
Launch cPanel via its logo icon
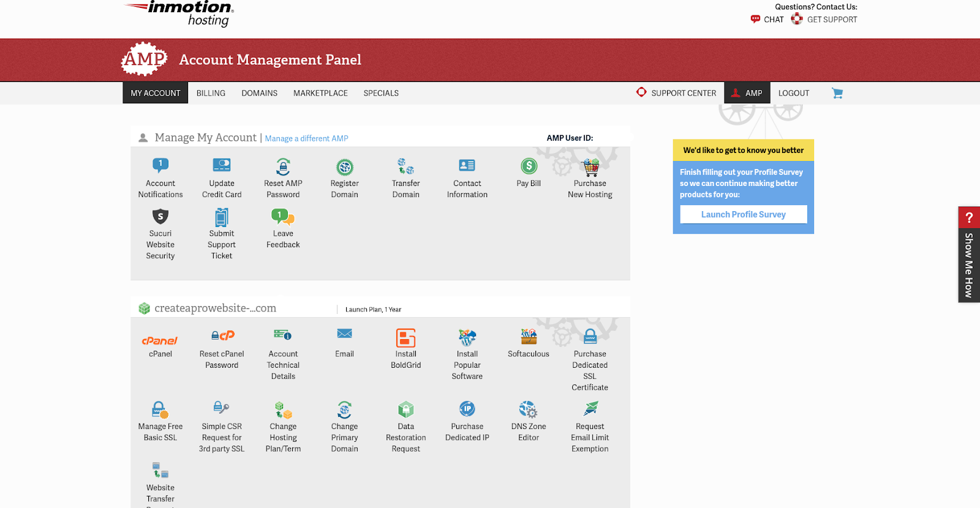tap(160, 340)
